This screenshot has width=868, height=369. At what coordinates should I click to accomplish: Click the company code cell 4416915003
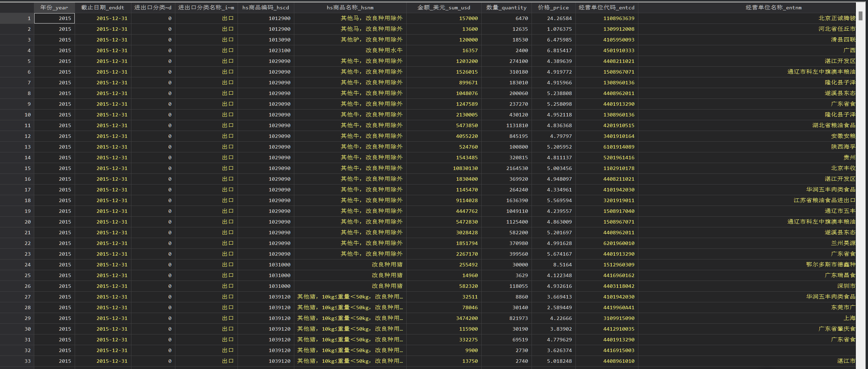pos(607,350)
